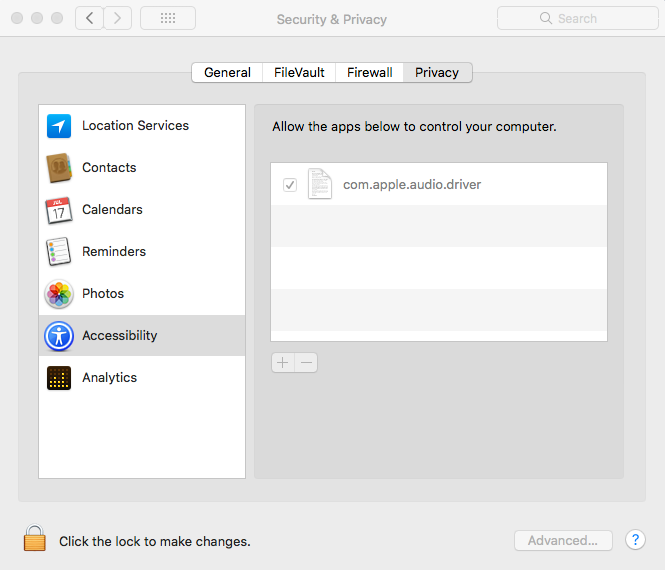Select the Contacts label in list
Viewport: 665px width, 570px height.
(109, 168)
